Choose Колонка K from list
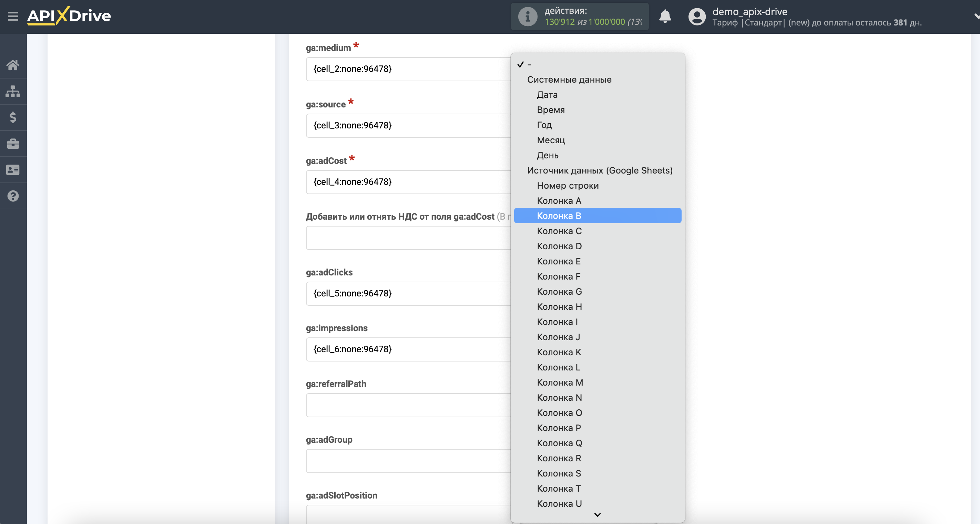The height and width of the screenshot is (524, 980). pos(597,352)
